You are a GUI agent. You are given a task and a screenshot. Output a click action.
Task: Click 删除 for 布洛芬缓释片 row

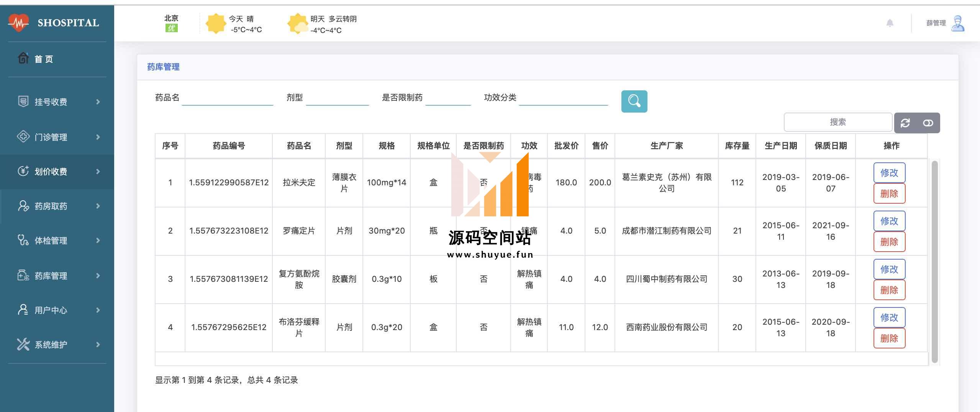tap(889, 338)
